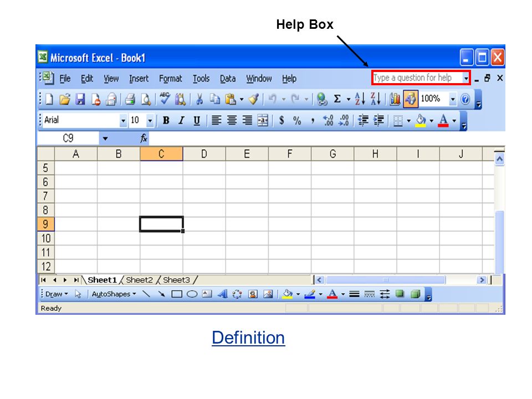Screen dimensions: 532x399
Task: Insert function fx button
Action: [144, 138]
